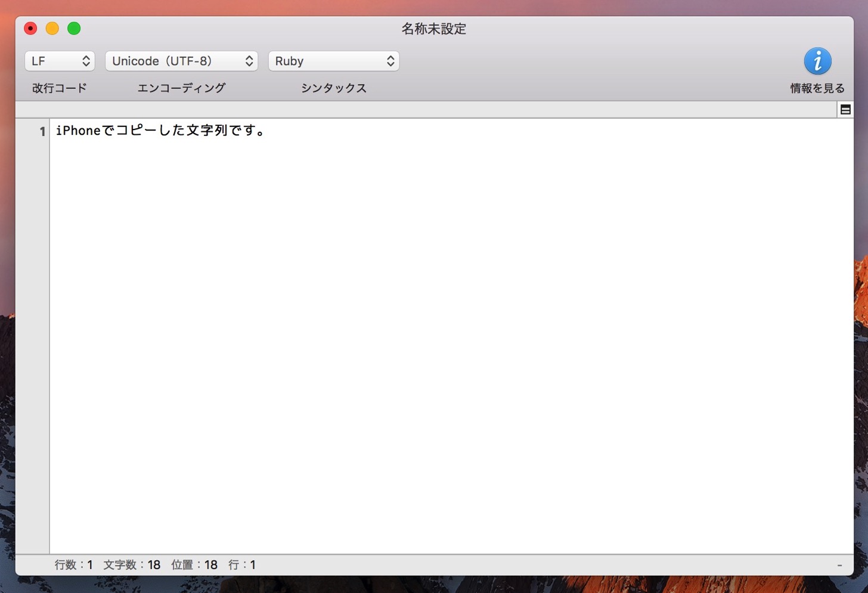
Task: Click the 行: 1 status entry
Action: click(x=242, y=565)
